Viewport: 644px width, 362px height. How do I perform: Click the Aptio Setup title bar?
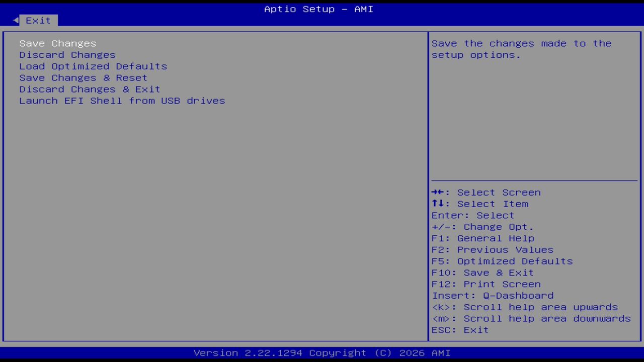[318, 9]
